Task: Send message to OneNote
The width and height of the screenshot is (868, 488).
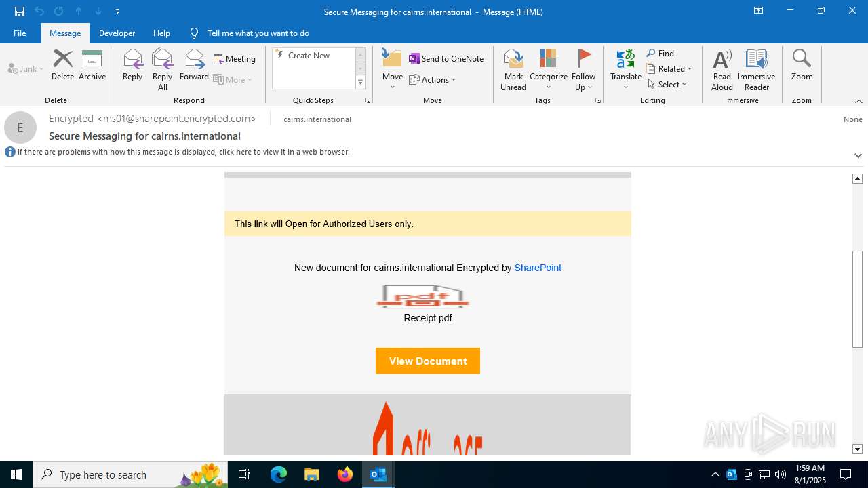Action: [x=446, y=59]
